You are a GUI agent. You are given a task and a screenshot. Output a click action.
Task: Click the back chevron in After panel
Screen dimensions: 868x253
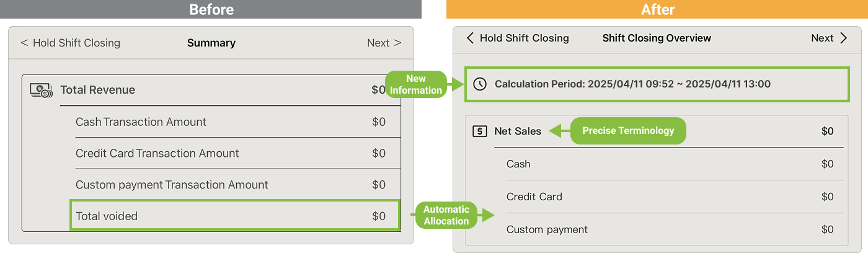[x=470, y=38]
